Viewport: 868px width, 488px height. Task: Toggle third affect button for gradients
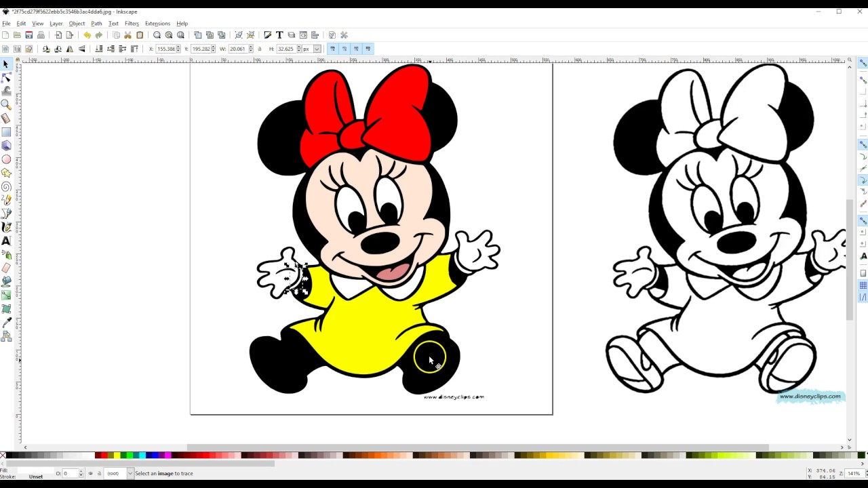(356, 49)
